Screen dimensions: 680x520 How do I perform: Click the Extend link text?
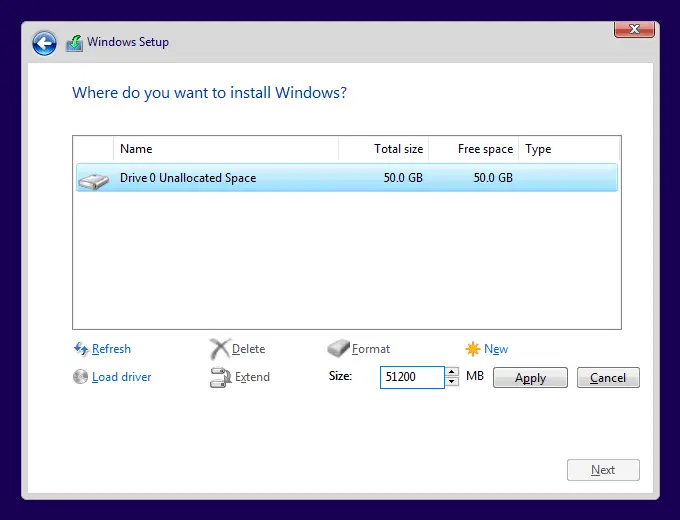point(252,377)
